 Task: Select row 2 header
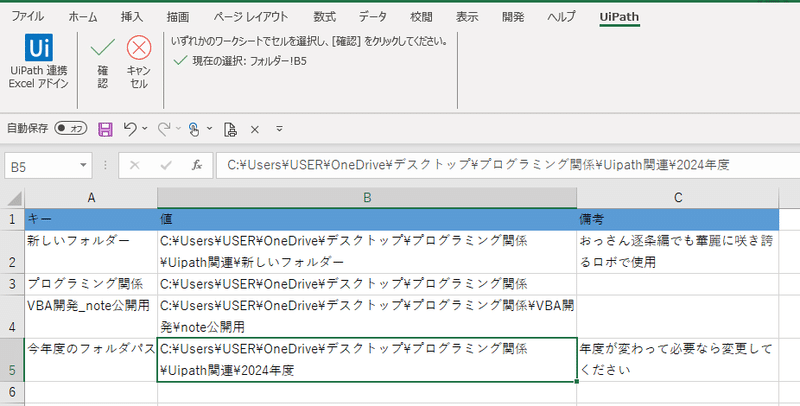click(12, 252)
